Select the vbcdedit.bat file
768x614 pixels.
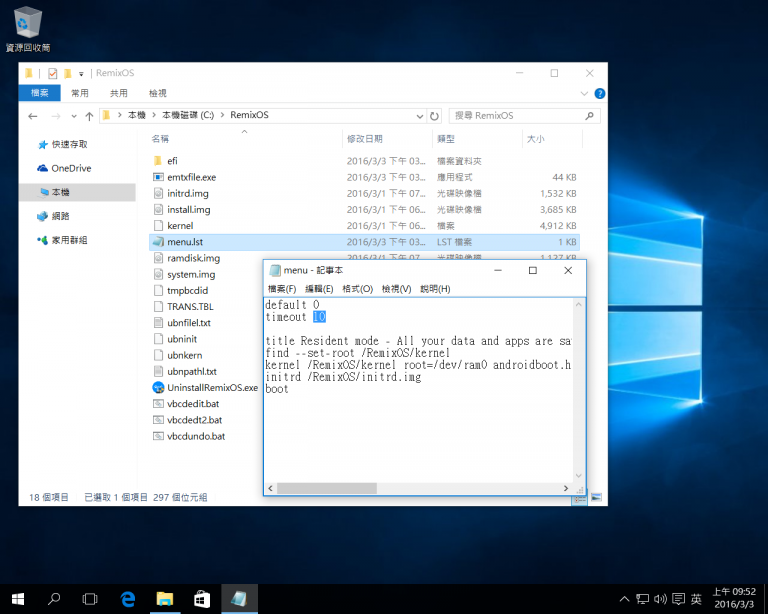193,403
